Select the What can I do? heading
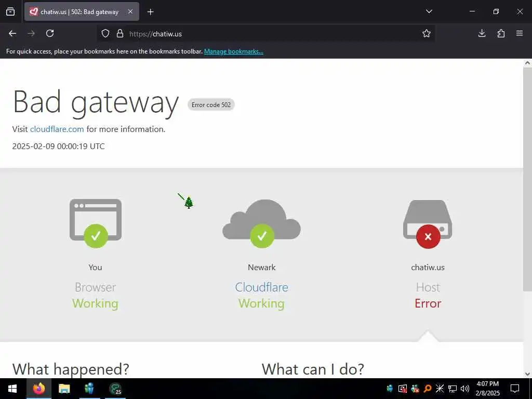The width and height of the screenshot is (532, 399). pos(313,369)
